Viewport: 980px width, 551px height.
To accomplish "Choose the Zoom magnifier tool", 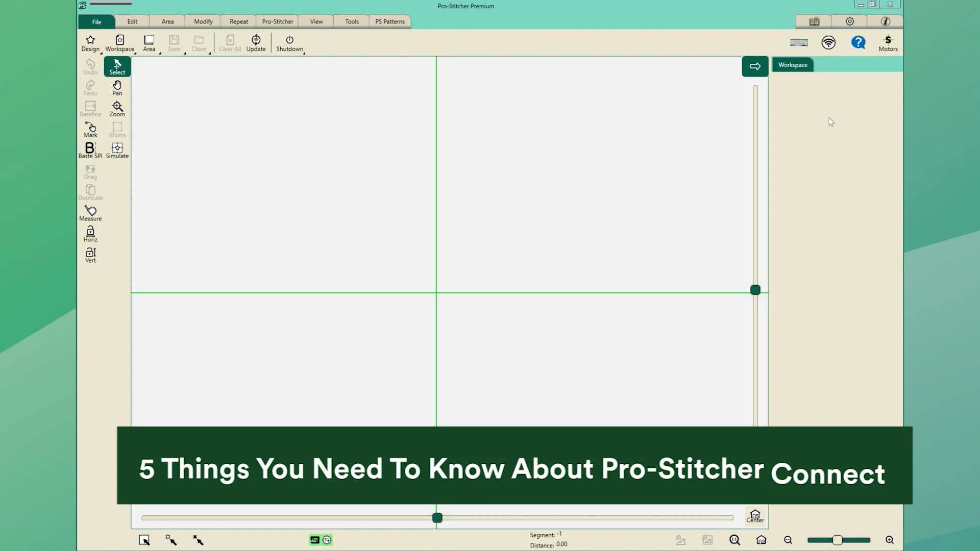I will (117, 109).
